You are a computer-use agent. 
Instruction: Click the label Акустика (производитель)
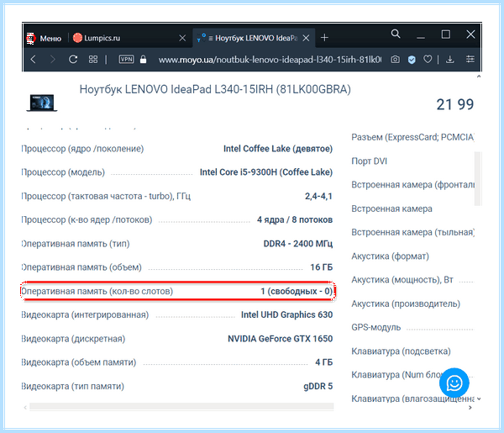tap(406, 304)
